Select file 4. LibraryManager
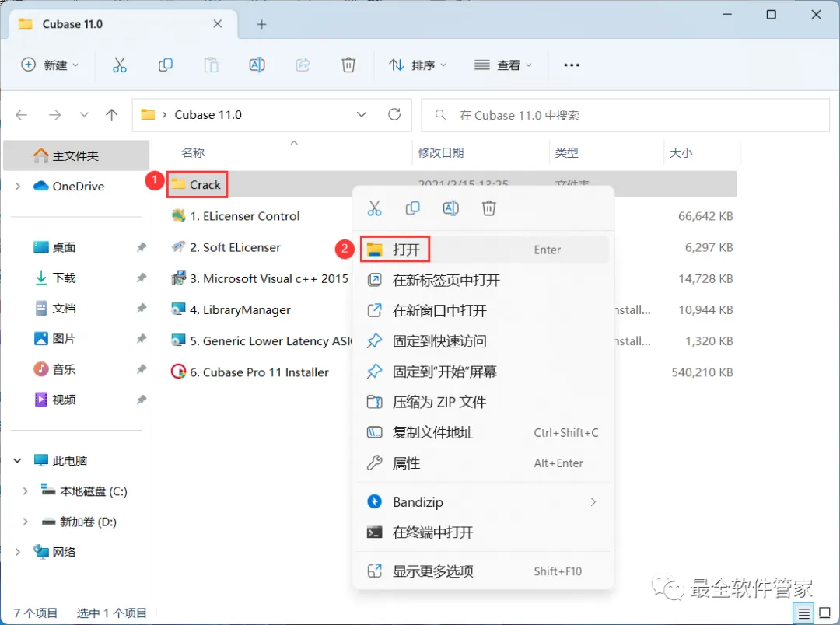 [240, 309]
